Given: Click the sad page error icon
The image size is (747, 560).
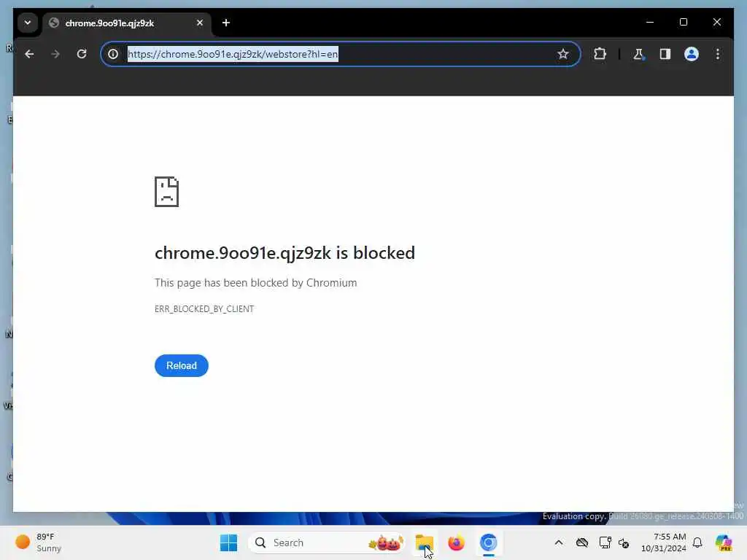Looking at the screenshot, I should 167,192.
